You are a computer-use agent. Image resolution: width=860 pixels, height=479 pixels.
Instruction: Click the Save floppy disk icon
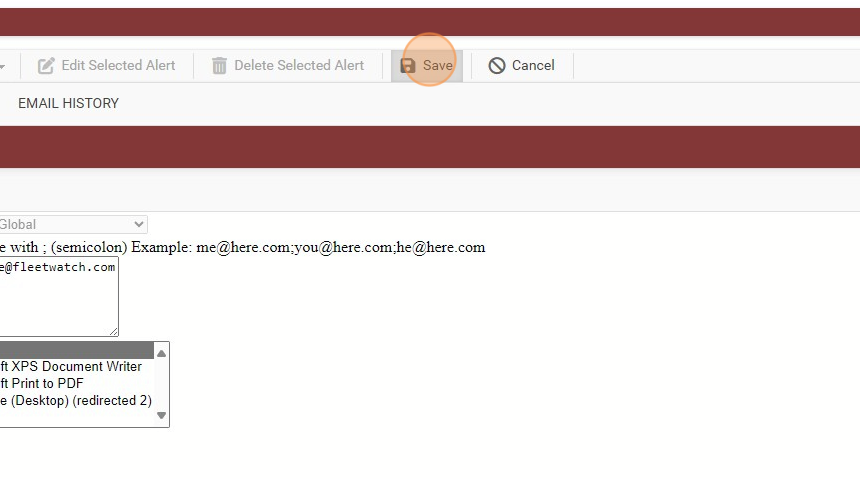click(408, 66)
